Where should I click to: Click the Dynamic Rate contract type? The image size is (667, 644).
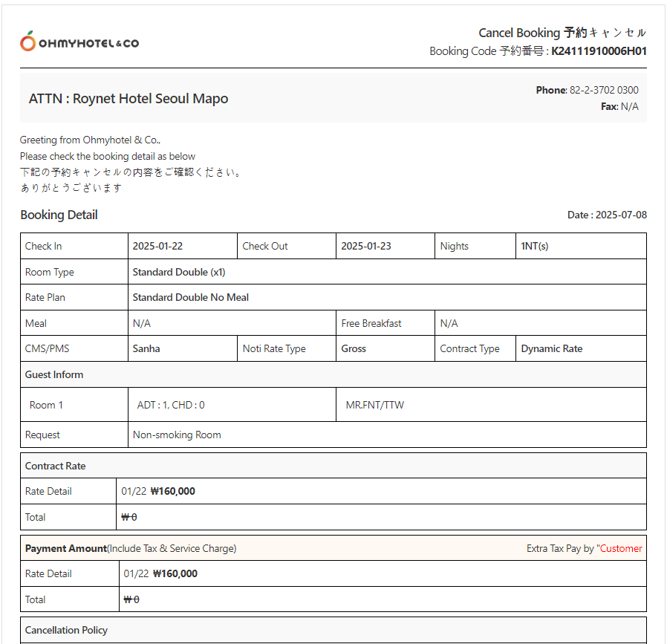coord(551,348)
